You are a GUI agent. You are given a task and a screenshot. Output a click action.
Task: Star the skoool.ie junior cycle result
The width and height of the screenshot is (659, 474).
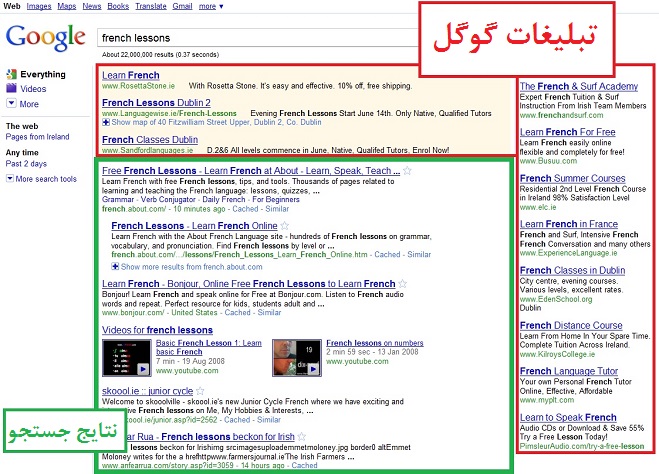pos(200,391)
